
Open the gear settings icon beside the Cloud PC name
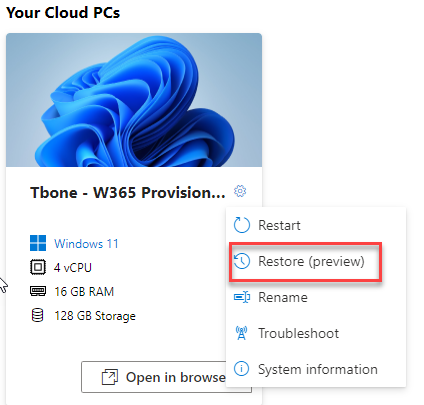click(x=240, y=191)
